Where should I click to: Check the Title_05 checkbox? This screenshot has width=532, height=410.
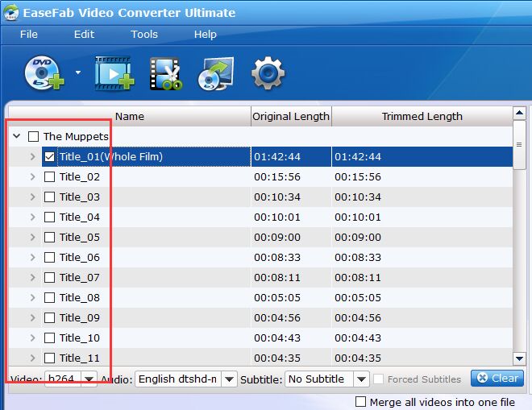(49, 237)
